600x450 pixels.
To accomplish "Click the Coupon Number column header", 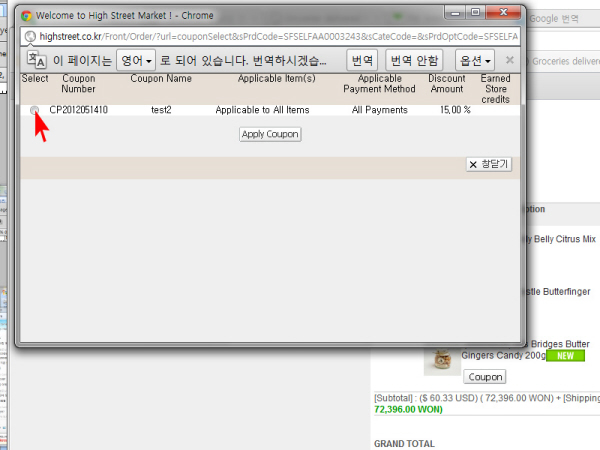I will point(78,83).
